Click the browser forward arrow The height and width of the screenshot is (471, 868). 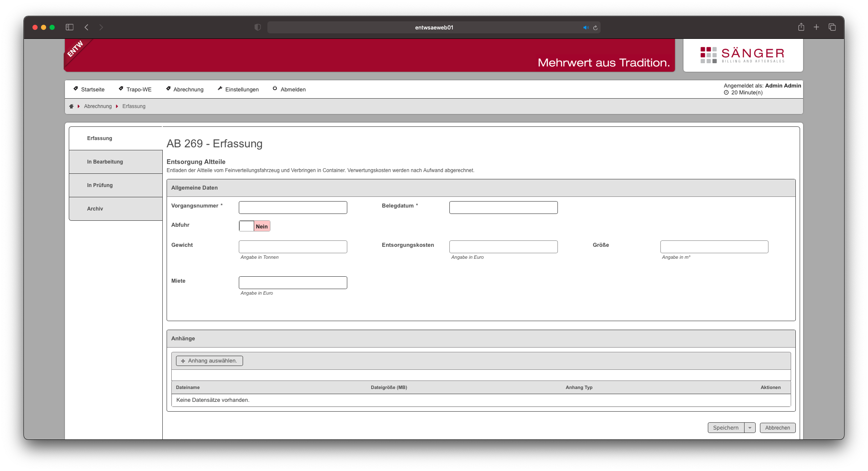pyautogui.click(x=101, y=27)
